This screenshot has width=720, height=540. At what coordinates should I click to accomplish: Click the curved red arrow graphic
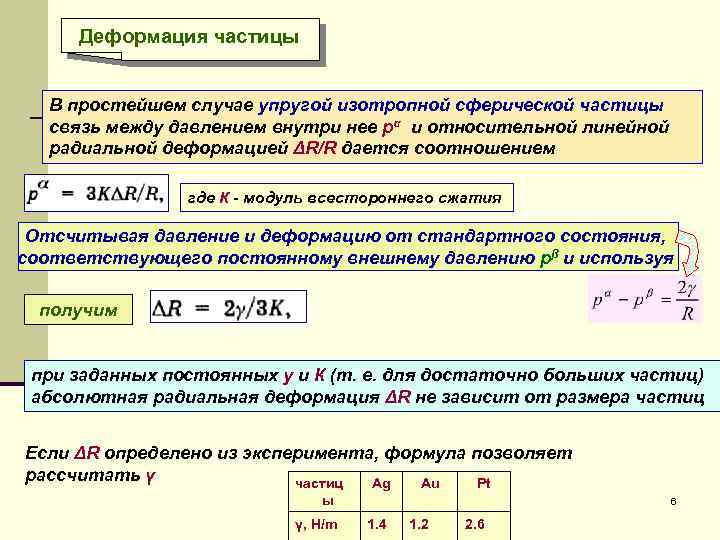689,251
